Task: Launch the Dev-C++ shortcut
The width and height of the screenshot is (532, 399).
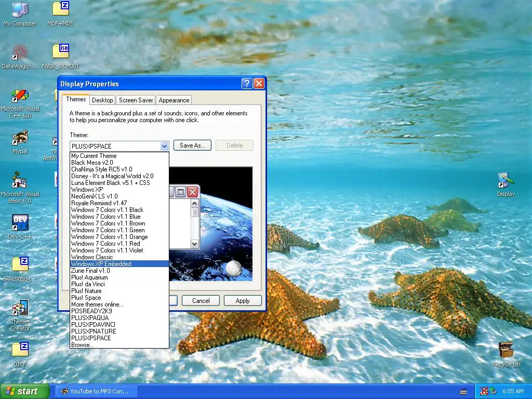Action: 20,227
